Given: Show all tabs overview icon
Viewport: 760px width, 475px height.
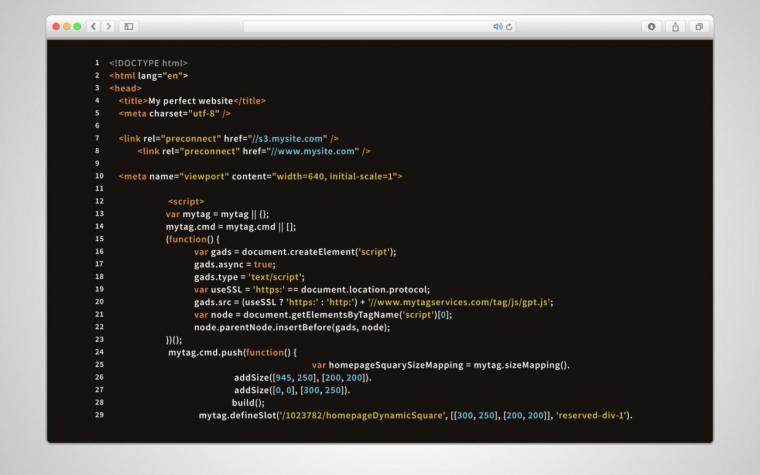Looking at the screenshot, I should click(699, 27).
